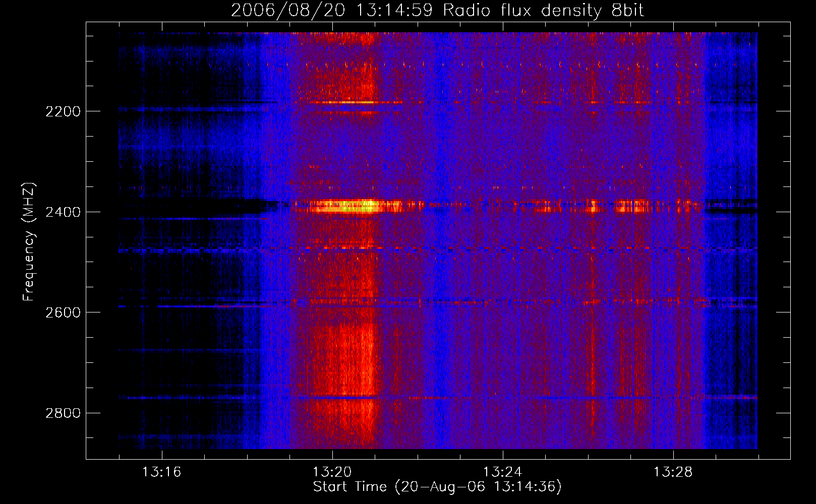Screen dimensions: 816x504
Task: Click the 2600 frequency tick label
Action: point(63,312)
